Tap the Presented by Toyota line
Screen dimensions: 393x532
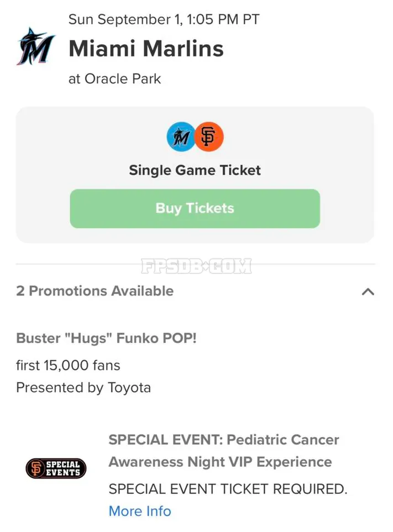[x=83, y=388]
